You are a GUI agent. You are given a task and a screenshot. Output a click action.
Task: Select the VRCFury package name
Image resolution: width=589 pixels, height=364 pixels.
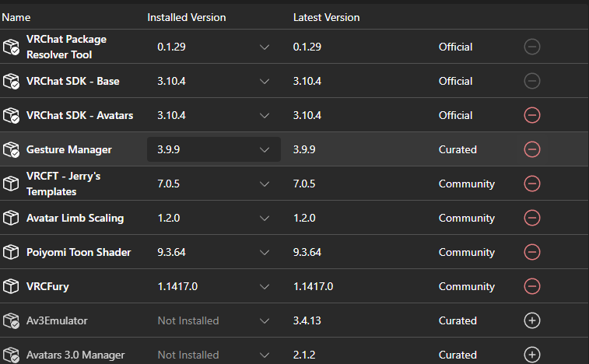click(47, 286)
